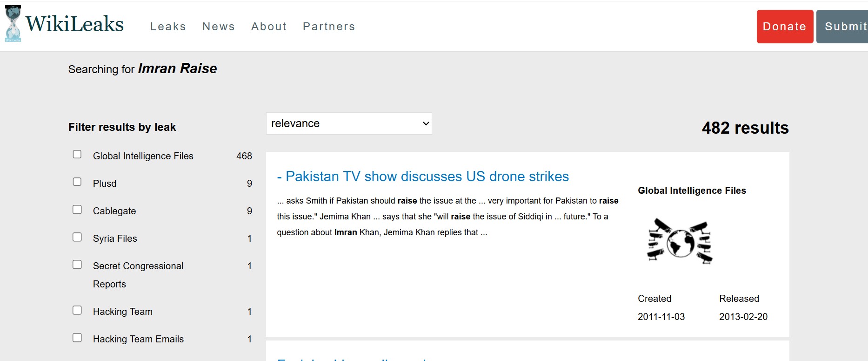Click the Global Intelligence Files surveillance globe icon
Image resolution: width=868 pixels, height=361 pixels.
pyautogui.click(x=680, y=242)
